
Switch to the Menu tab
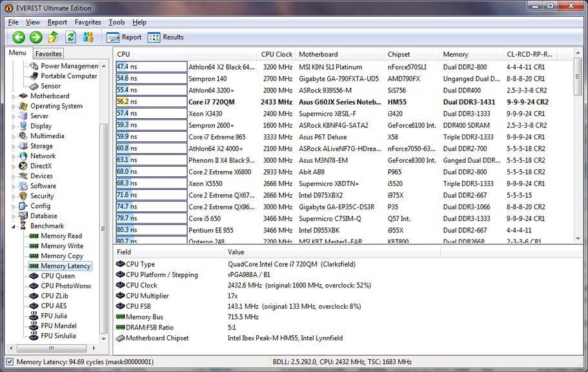tap(17, 52)
